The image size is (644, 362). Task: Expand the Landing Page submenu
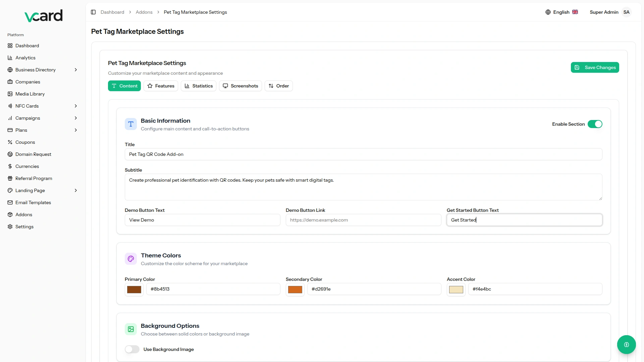(76, 190)
